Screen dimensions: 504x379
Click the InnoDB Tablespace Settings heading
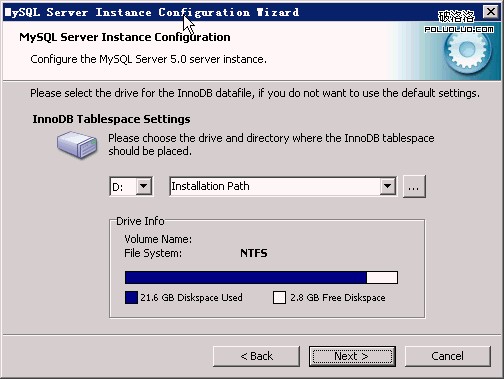pyautogui.click(x=111, y=119)
